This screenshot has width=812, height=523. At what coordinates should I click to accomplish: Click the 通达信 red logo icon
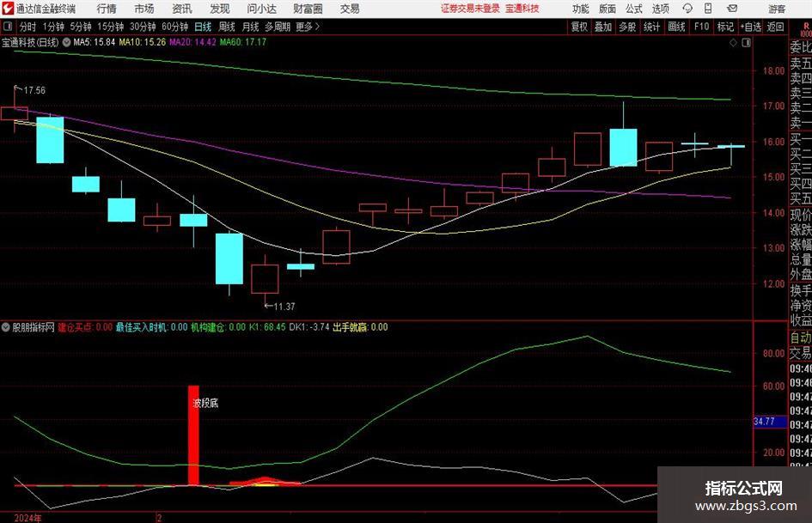8,9
